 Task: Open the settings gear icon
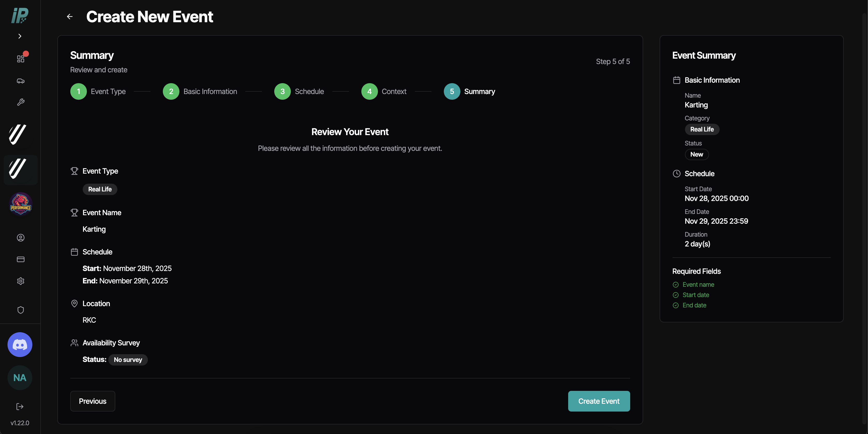click(x=21, y=281)
